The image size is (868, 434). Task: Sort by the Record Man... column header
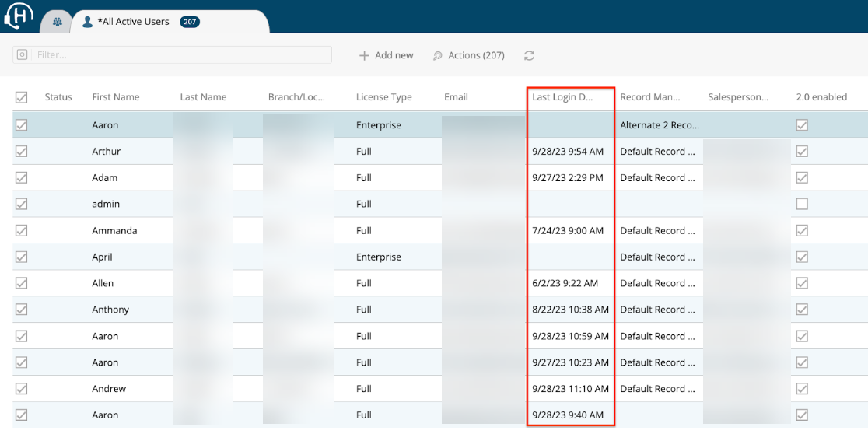pos(650,97)
